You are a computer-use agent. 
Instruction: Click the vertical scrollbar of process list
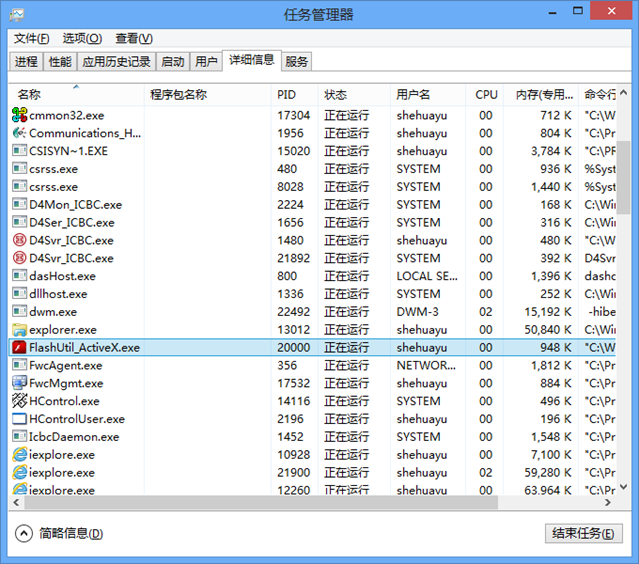(624, 300)
